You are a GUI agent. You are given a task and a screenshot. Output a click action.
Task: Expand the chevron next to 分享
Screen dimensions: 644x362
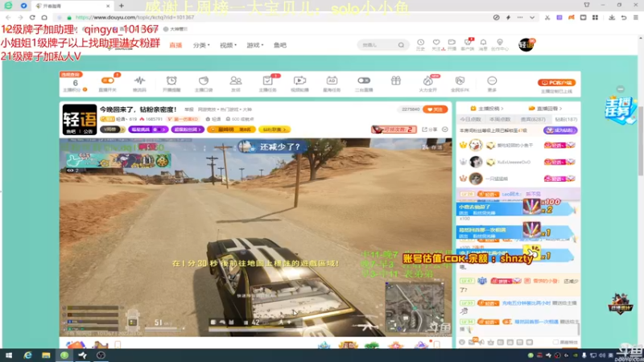point(445,130)
